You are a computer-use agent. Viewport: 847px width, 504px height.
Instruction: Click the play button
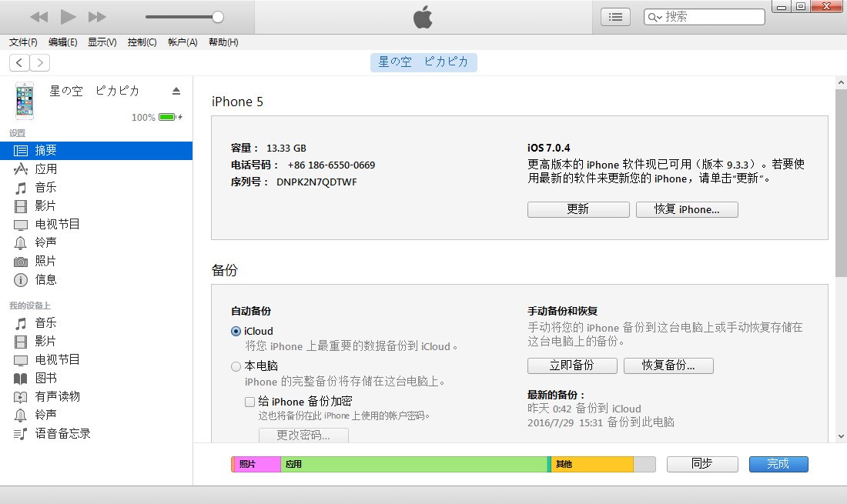68,17
